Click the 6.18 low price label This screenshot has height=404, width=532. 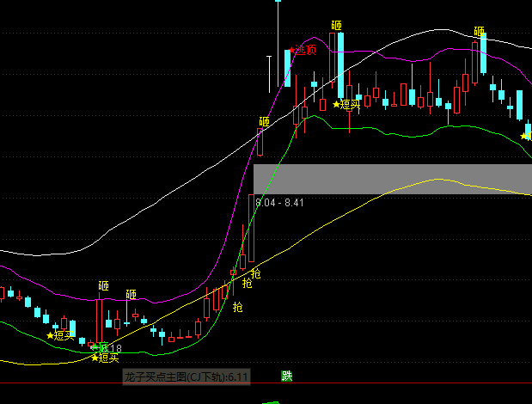pyautogui.click(x=110, y=348)
